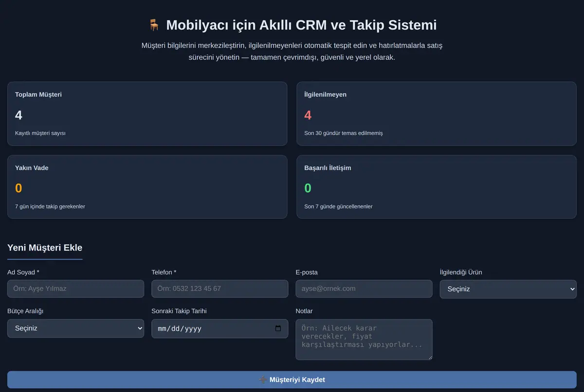Expand the Bütçe Aralığı dropdown
Viewport: 584px width, 392px height.
tap(75, 328)
